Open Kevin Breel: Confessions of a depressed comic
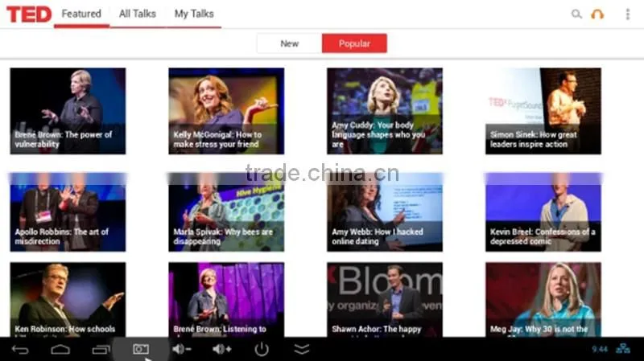This screenshot has width=644, height=361. click(x=543, y=212)
